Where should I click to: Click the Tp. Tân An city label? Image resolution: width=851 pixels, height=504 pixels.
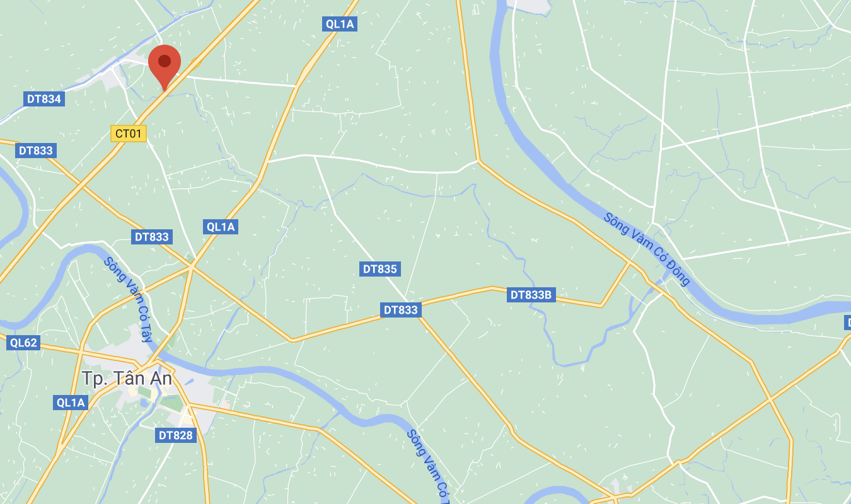pos(127,379)
